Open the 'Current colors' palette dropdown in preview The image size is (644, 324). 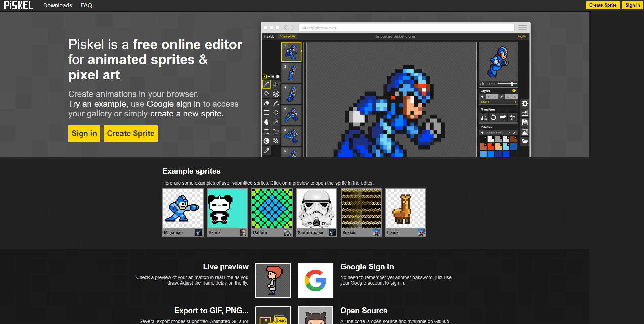coord(498,133)
